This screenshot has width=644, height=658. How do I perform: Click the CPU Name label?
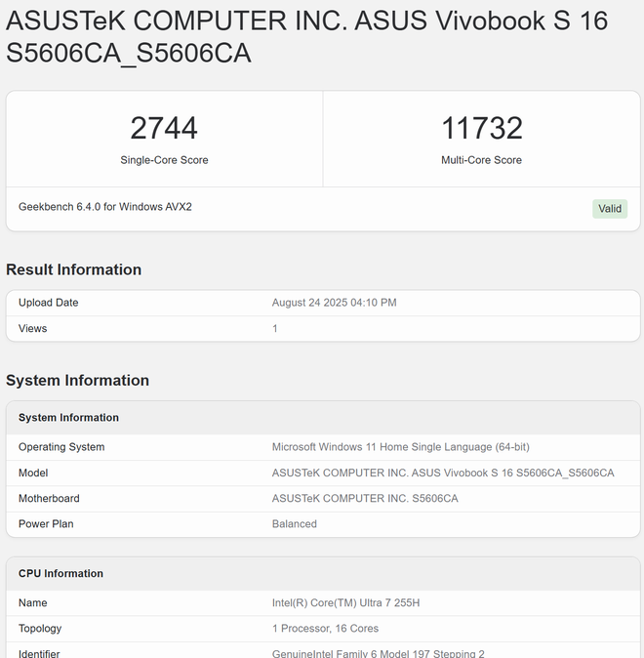click(x=33, y=603)
